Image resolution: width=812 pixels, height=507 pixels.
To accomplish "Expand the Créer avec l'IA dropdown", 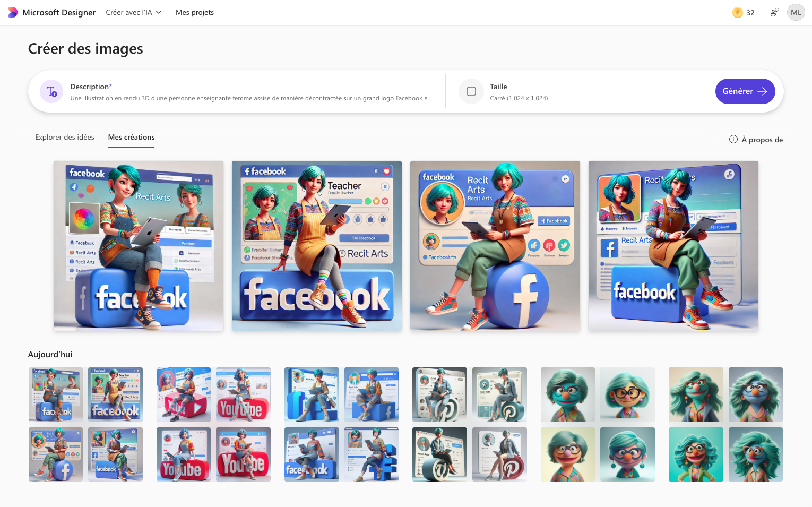I will (x=134, y=12).
